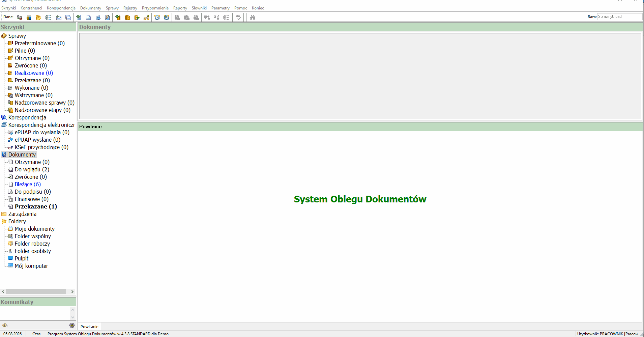Click the tree structure toolbar icon

48,18
